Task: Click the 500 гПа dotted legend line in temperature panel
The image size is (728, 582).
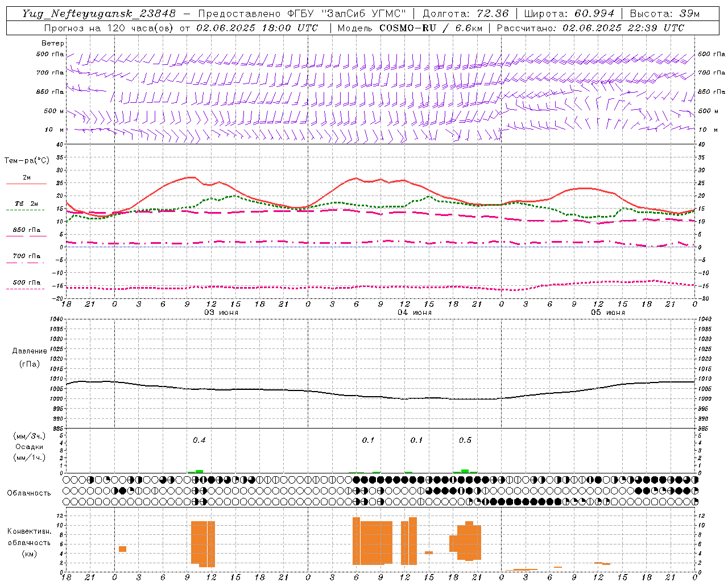Action: pyautogui.click(x=25, y=289)
